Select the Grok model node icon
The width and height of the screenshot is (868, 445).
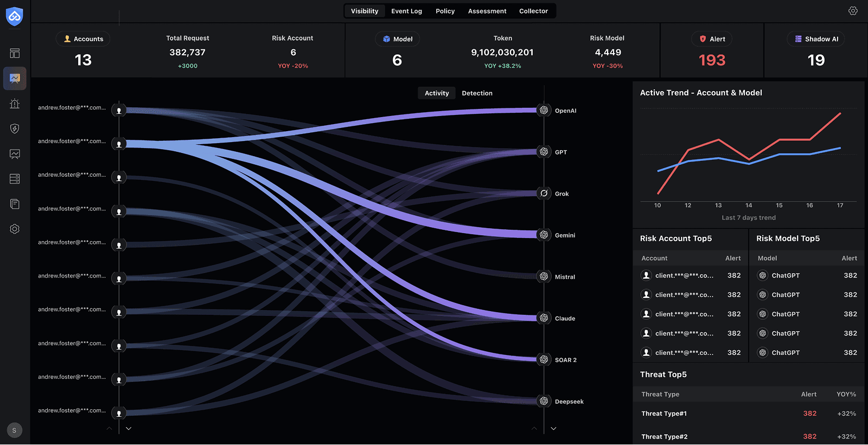[544, 194]
